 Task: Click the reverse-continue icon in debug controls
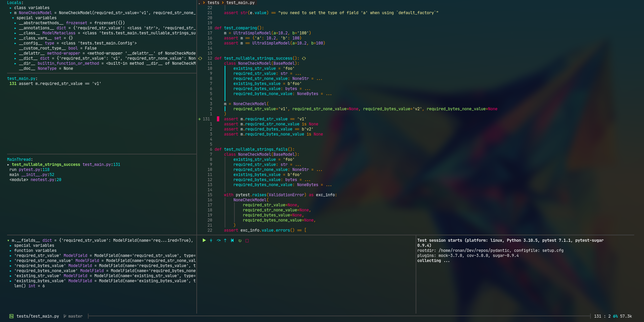click(x=232, y=240)
